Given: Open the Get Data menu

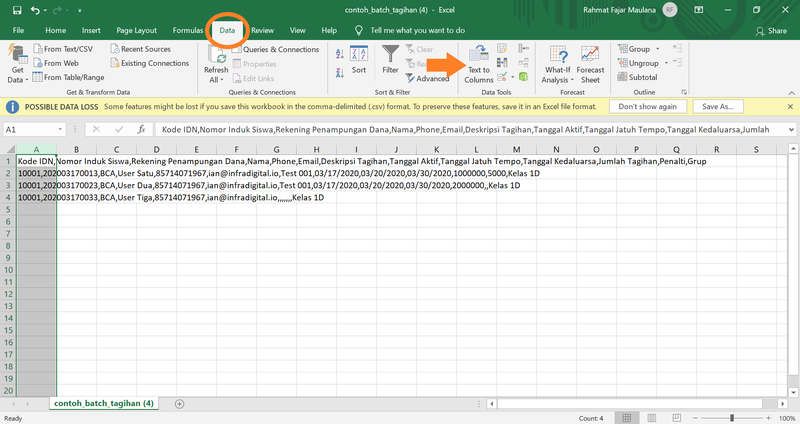Looking at the screenshot, I should point(17,64).
